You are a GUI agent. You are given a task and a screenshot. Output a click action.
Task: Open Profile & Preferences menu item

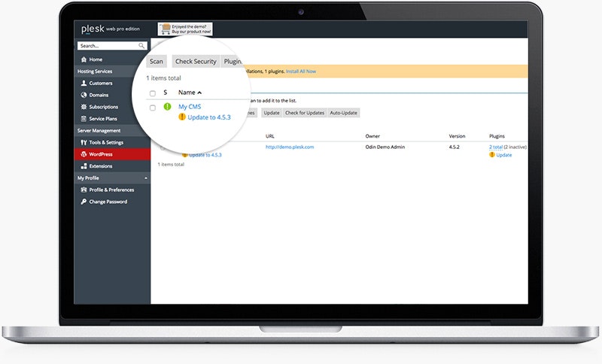coord(112,190)
